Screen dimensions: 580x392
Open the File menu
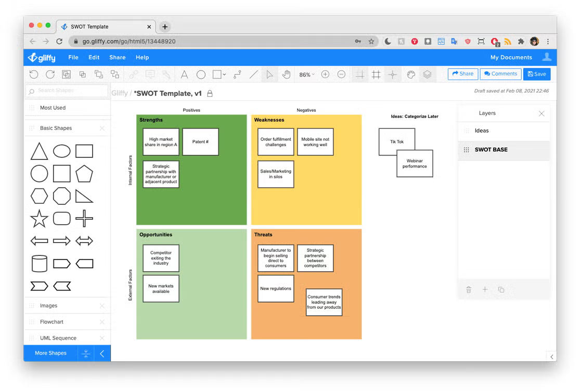tap(73, 57)
